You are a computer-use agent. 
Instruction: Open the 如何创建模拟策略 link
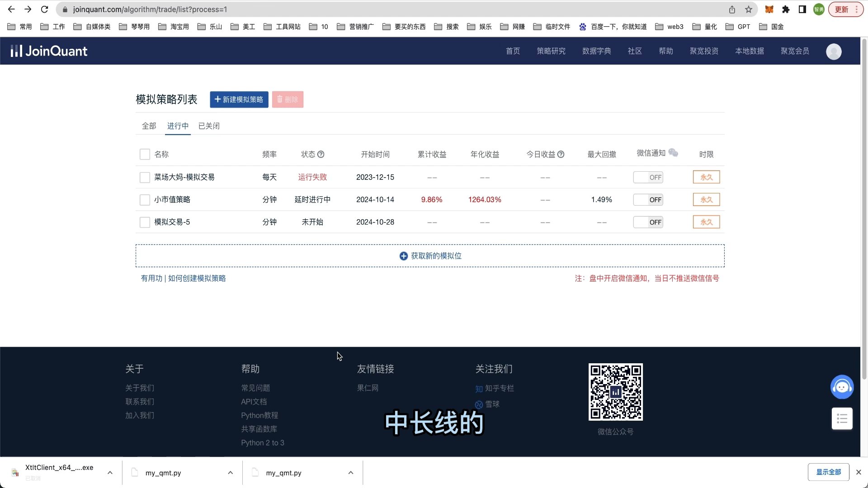pyautogui.click(x=197, y=279)
